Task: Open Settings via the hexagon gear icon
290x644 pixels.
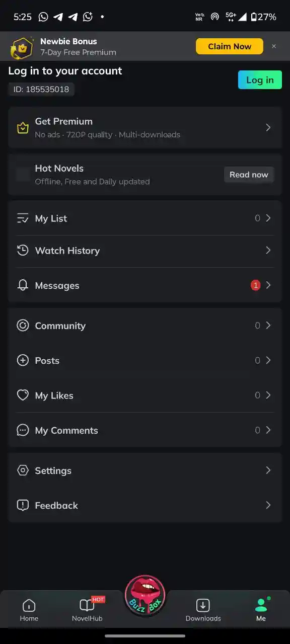Action: (23, 470)
